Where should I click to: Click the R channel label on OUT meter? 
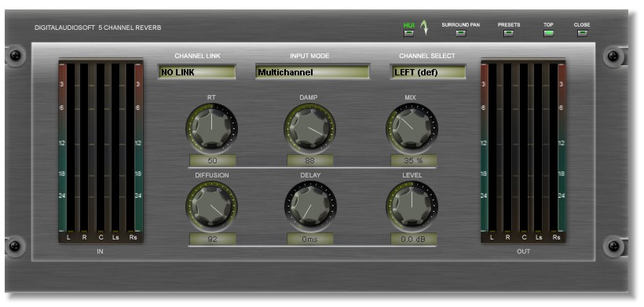click(507, 237)
